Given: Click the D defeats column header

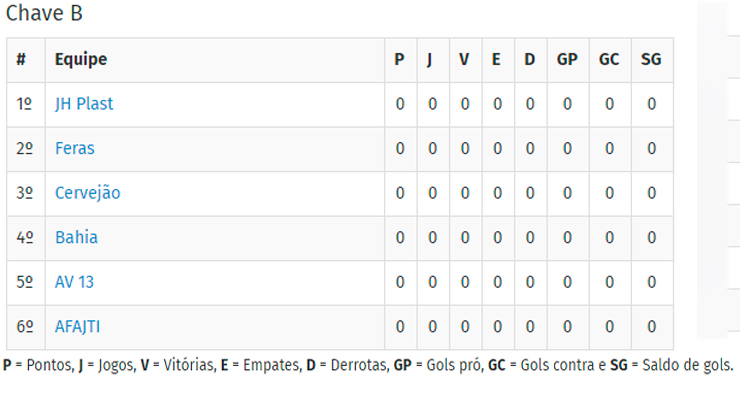Looking at the screenshot, I should click(x=530, y=59).
